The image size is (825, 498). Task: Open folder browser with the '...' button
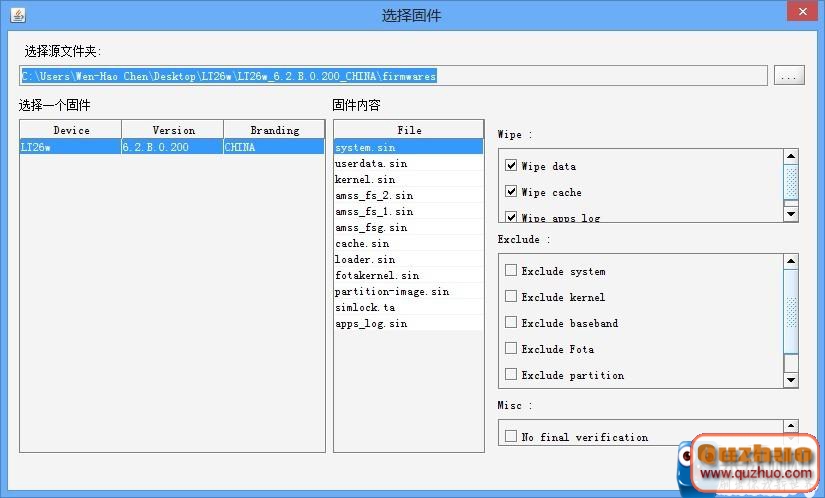[789, 76]
